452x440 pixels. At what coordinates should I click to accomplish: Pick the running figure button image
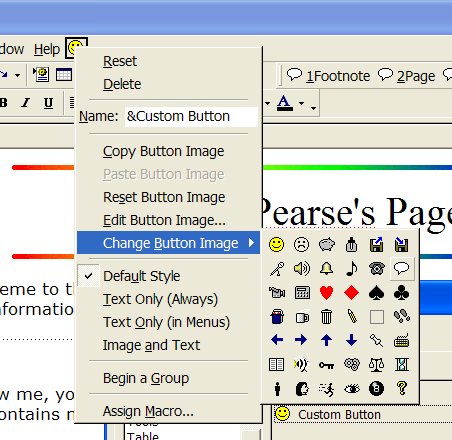coord(326,389)
